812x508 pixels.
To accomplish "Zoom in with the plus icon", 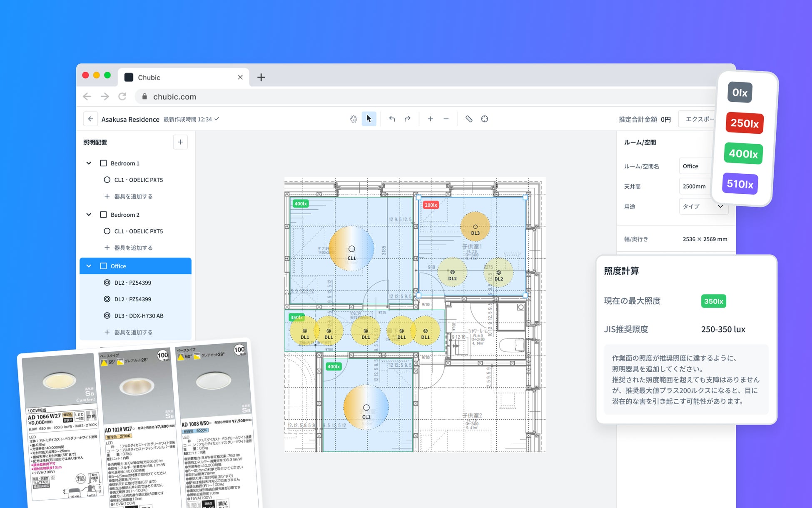I will click(430, 119).
